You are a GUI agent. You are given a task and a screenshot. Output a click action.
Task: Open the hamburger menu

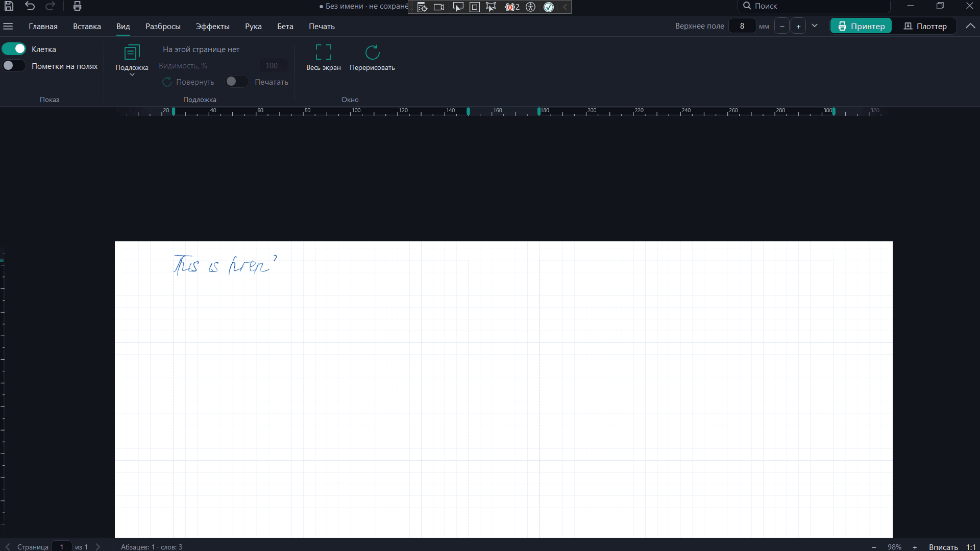(8, 26)
